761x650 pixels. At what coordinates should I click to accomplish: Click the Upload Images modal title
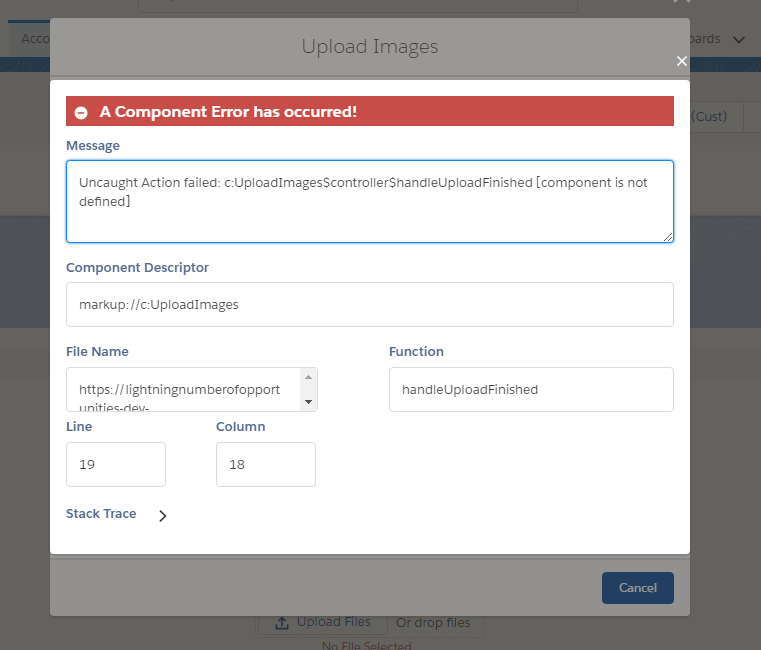pos(369,46)
